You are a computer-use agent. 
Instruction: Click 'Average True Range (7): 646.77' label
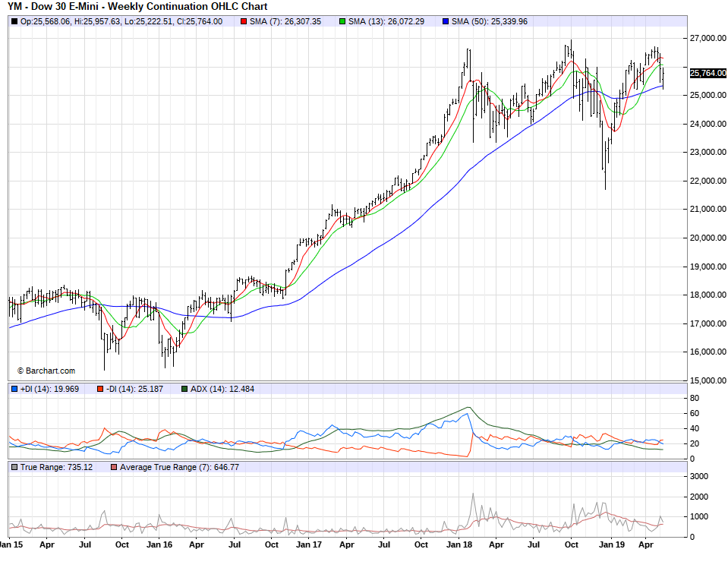pyautogui.click(x=180, y=467)
